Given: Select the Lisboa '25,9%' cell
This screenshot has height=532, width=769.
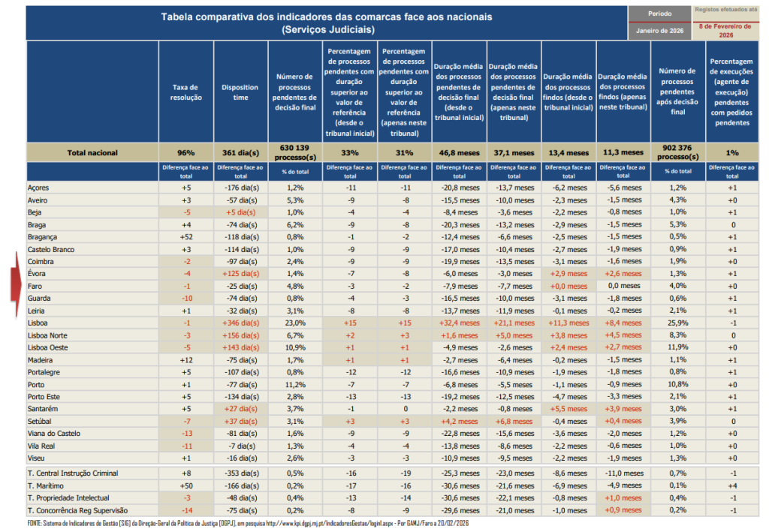Looking at the screenshot, I should [677, 323].
